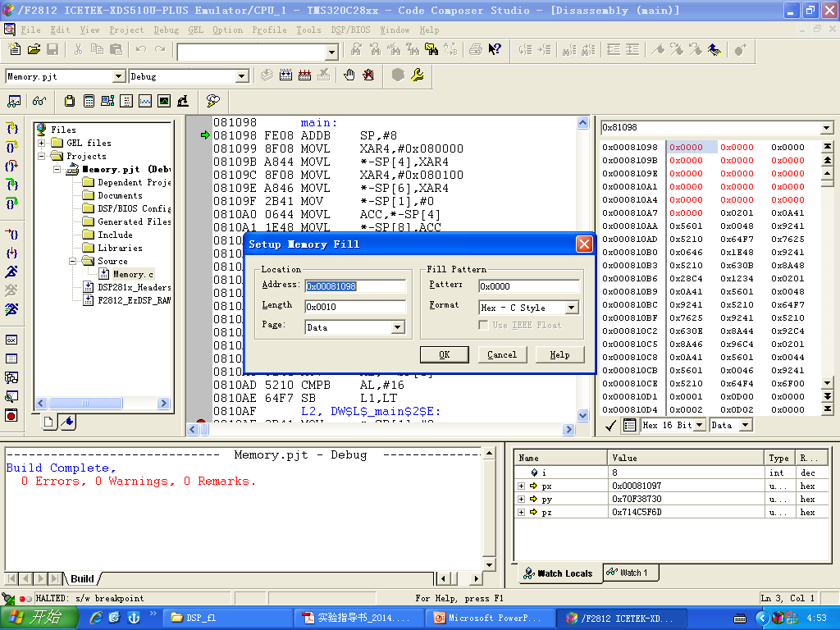Collapse the Projects tree node
Viewport: 840px width, 630px height.
[x=41, y=157]
